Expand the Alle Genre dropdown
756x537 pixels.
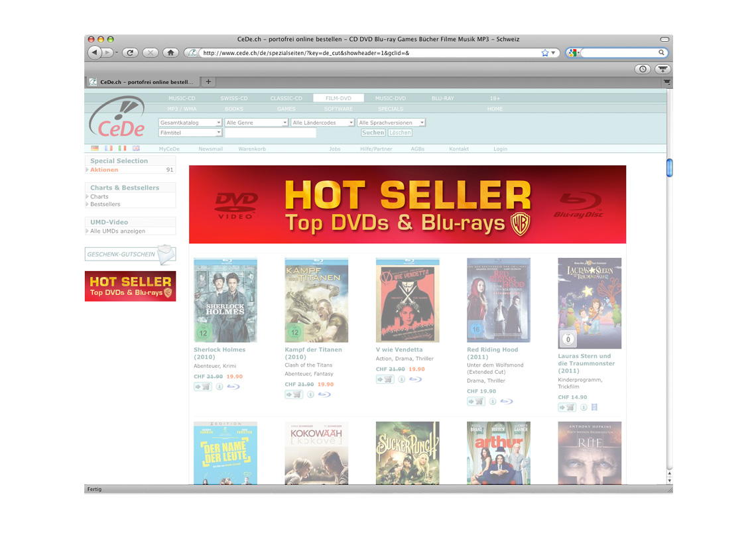(256, 123)
